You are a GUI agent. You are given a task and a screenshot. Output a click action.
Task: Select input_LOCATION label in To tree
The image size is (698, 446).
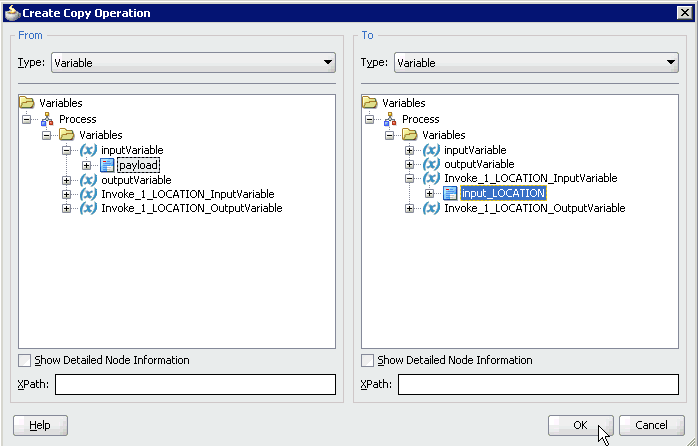point(503,193)
